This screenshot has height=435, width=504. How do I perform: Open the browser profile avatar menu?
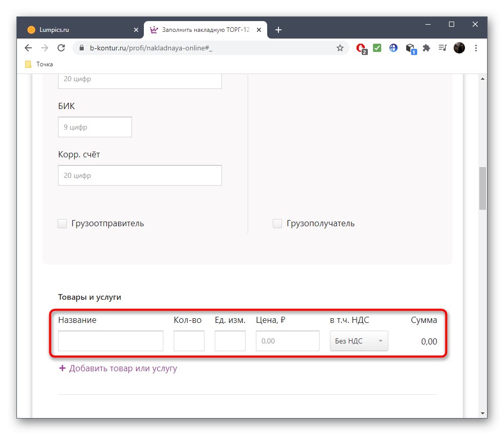(x=459, y=48)
